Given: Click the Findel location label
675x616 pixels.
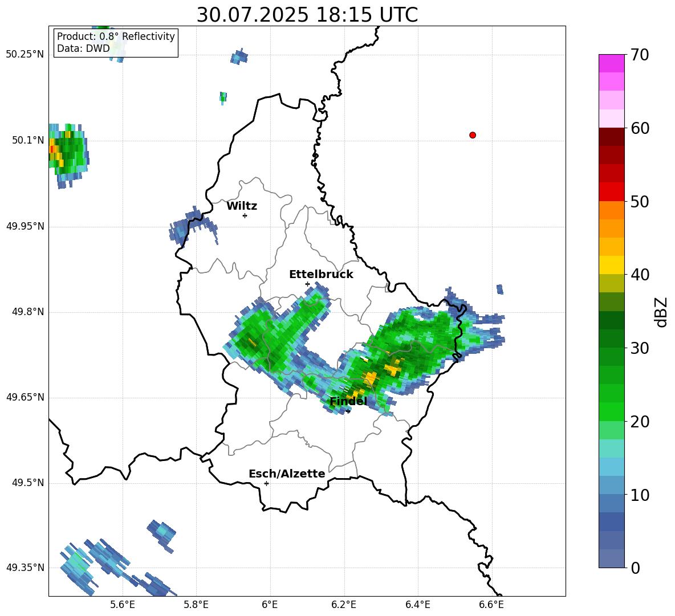Looking at the screenshot, I should click(348, 401).
